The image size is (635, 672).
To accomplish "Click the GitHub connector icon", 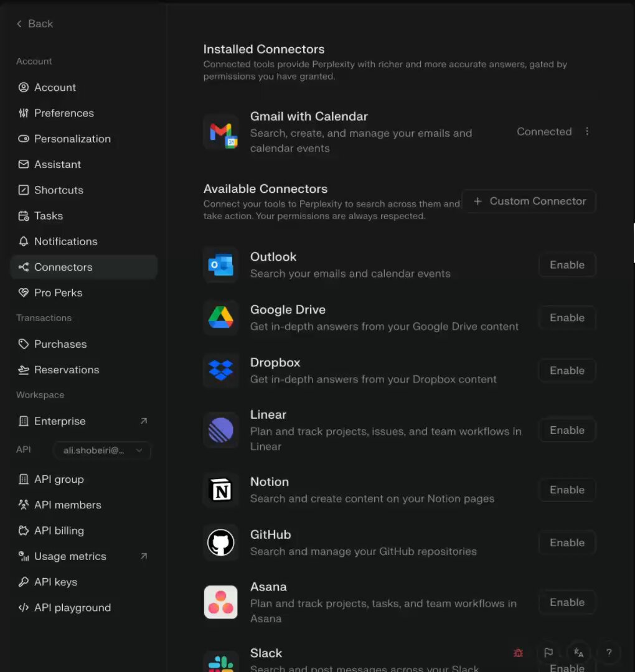I will click(221, 543).
